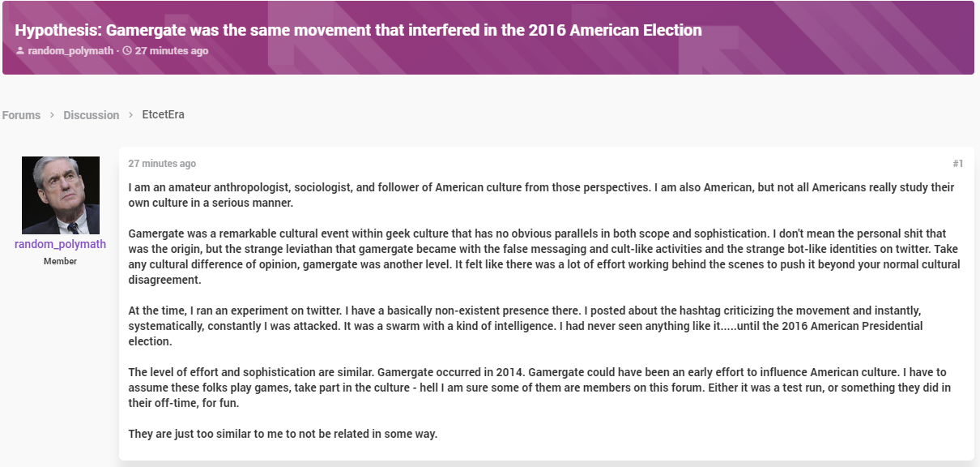This screenshot has width=980, height=467.
Task: Click the Member label under the username
Action: [61, 261]
